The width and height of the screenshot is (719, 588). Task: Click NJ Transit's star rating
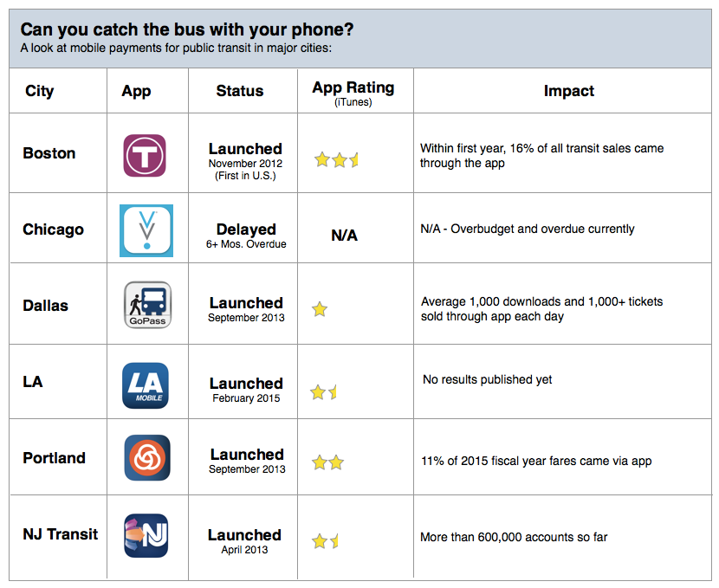(326, 541)
